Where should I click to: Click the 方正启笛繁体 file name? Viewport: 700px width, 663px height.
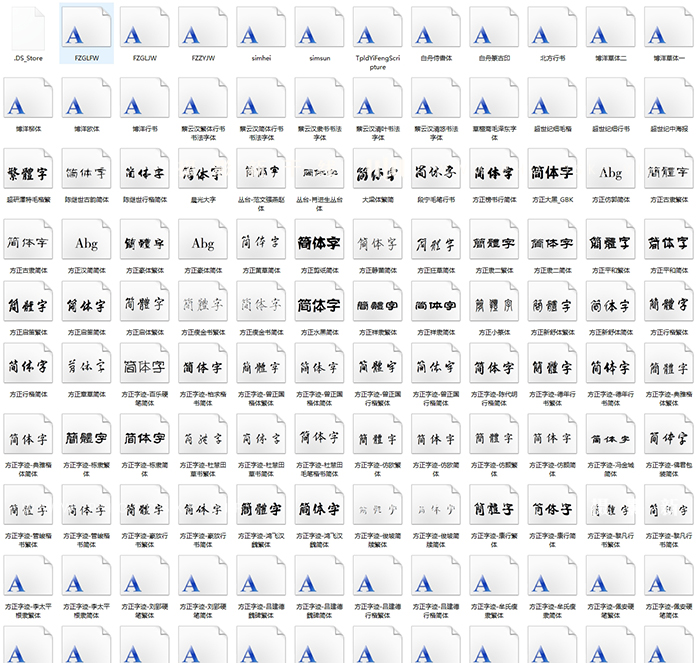(x=28, y=332)
